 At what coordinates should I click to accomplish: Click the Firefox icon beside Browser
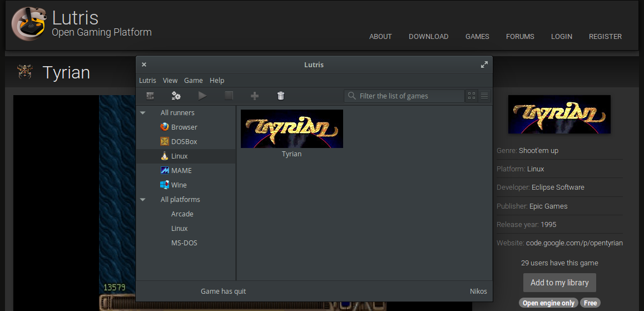coord(165,127)
